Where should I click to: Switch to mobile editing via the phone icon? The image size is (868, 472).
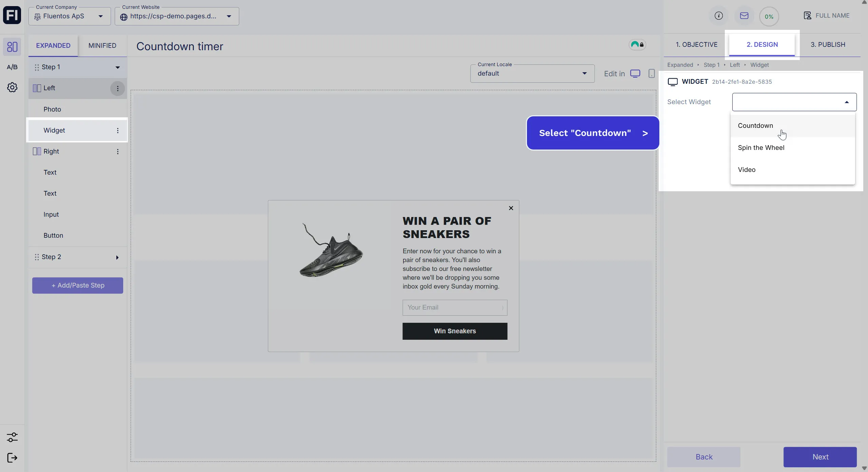tap(651, 73)
